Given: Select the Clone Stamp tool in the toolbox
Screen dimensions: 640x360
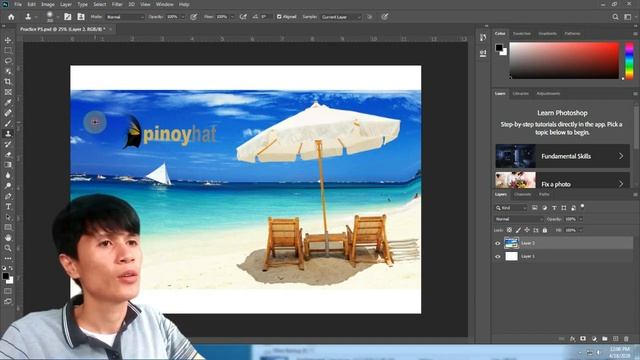Looking at the screenshot, I should pos(8,134).
